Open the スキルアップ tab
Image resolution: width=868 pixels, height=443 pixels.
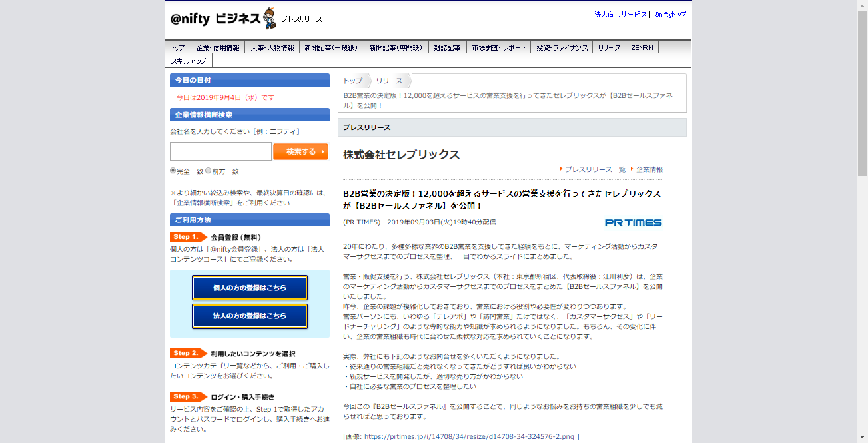(189, 61)
